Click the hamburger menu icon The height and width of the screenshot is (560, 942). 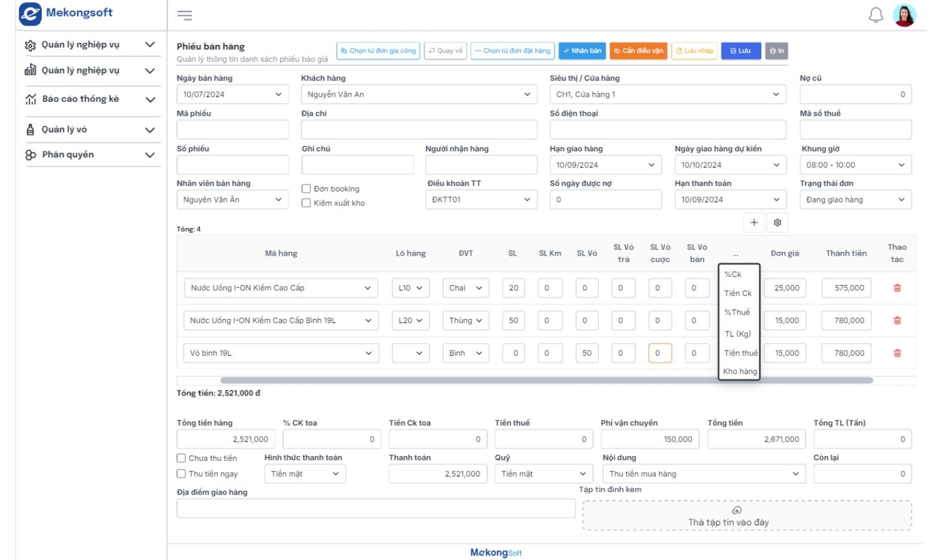[x=185, y=15]
